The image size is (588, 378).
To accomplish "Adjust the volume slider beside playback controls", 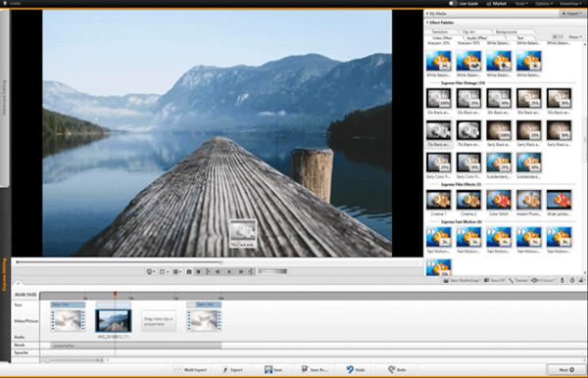I will pyautogui.click(x=272, y=271).
